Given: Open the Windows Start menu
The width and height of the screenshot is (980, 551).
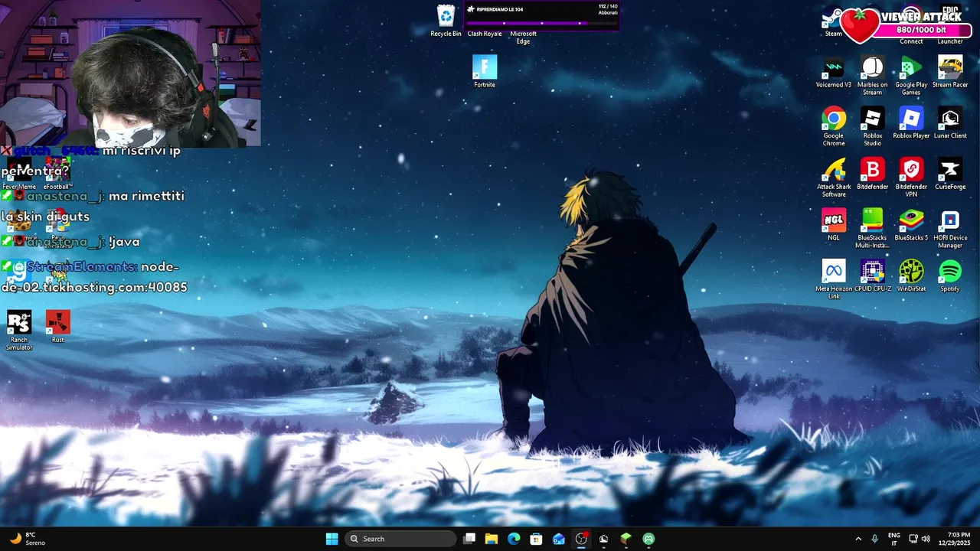Looking at the screenshot, I should (x=332, y=539).
